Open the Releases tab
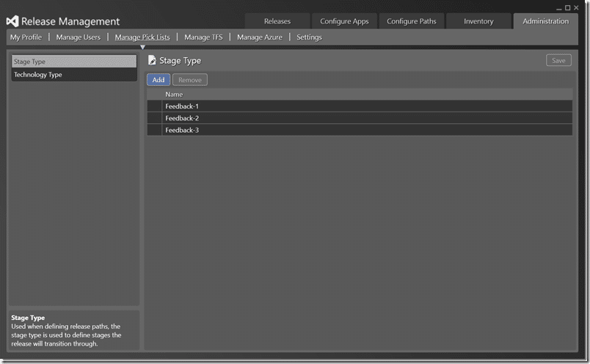590x364 pixels. tap(277, 21)
